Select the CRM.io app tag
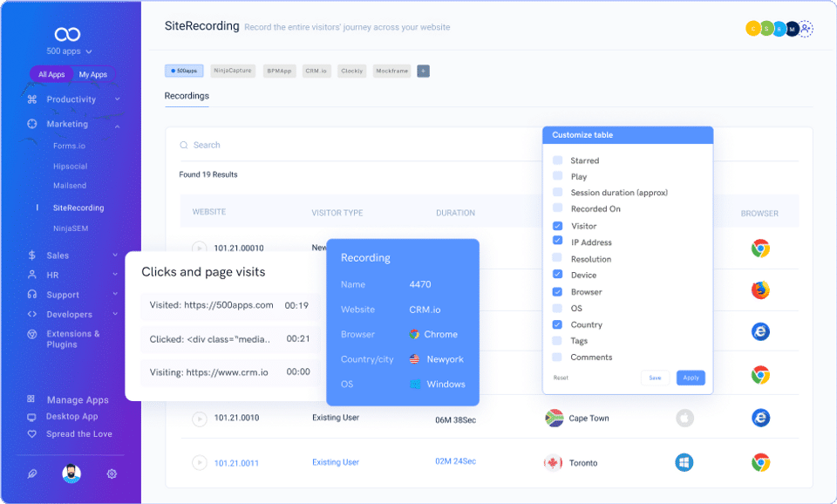The width and height of the screenshot is (837, 504). (316, 71)
